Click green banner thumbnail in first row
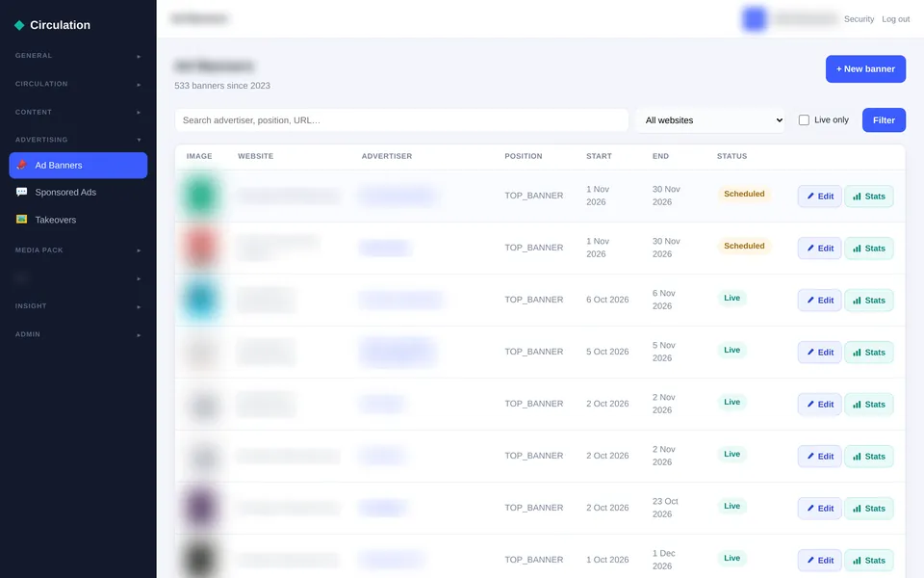The width and height of the screenshot is (924, 578). 201,196
